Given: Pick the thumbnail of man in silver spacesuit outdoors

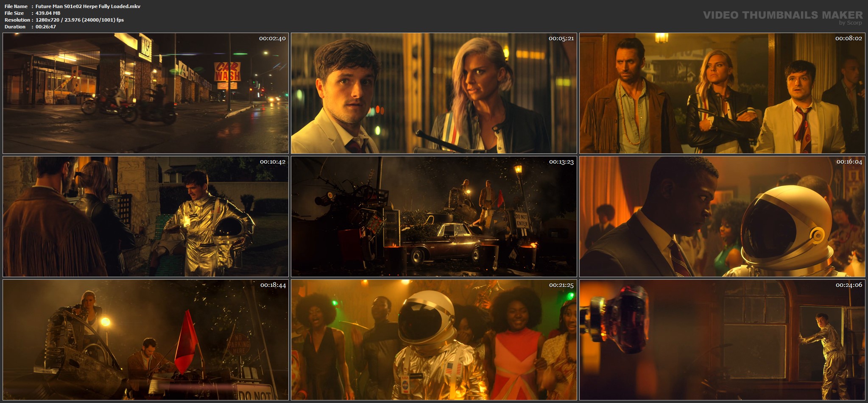Looking at the screenshot, I should pos(145,217).
